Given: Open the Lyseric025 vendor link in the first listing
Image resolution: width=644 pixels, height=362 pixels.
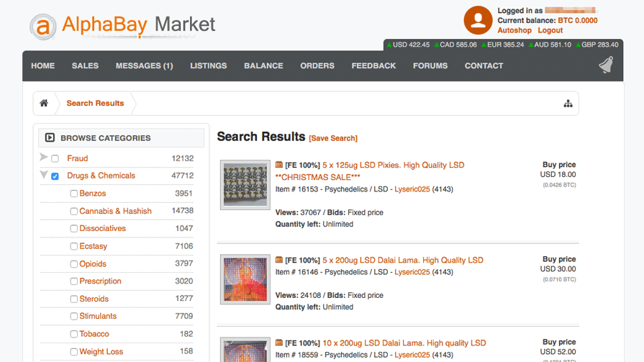Looking at the screenshot, I should tap(412, 189).
